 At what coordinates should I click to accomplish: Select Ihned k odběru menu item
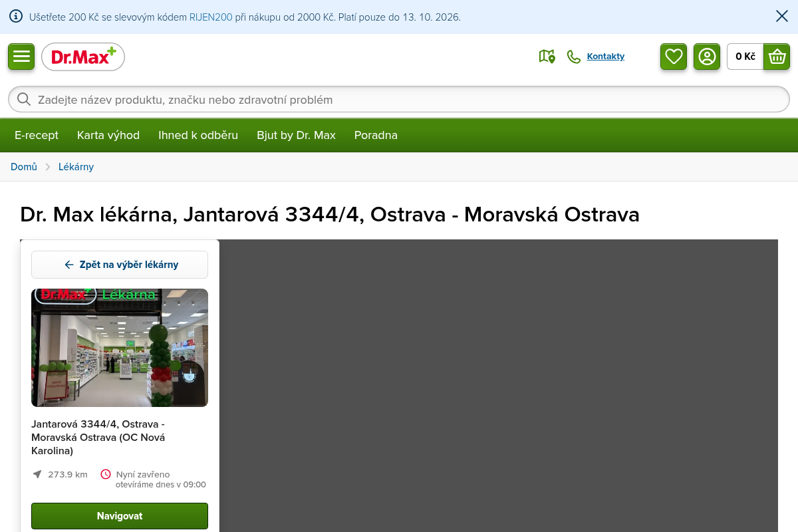point(198,135)
